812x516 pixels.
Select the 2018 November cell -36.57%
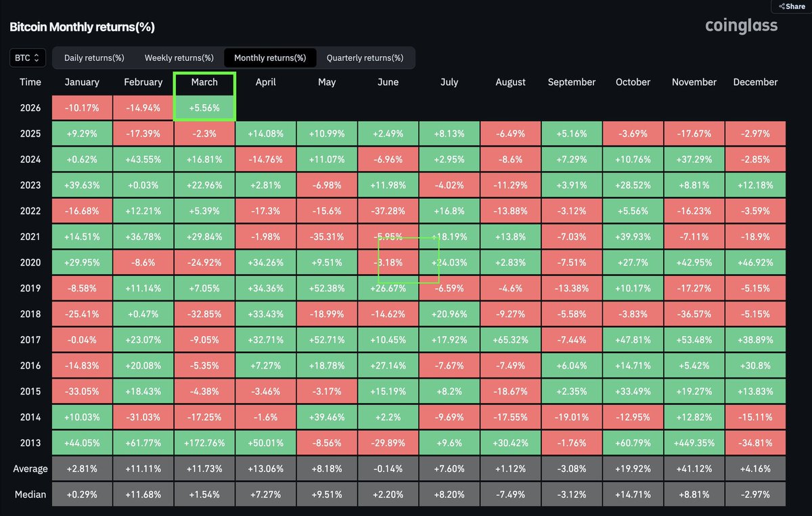coord(694,314)
